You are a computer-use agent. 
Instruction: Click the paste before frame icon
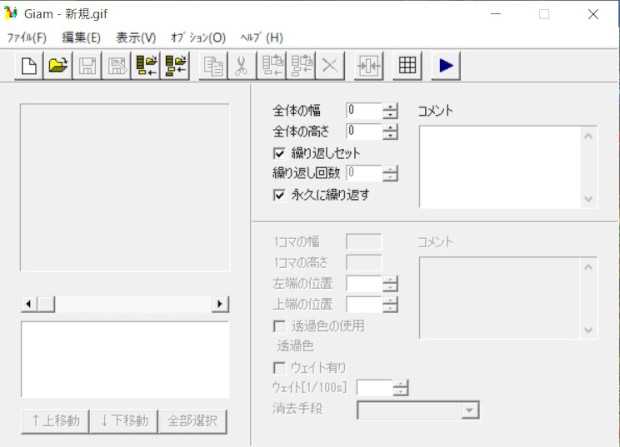(x=271, y=66)
